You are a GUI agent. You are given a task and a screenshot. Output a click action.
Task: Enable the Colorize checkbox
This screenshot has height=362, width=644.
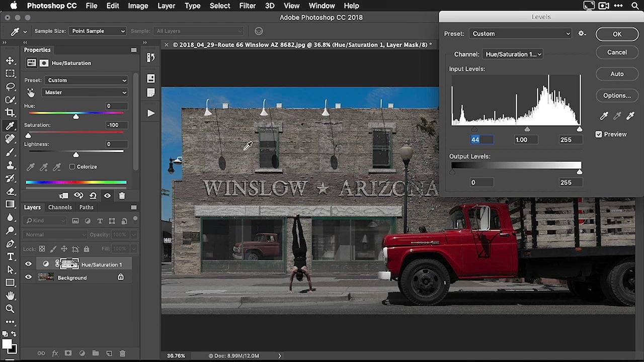point(72,167)
